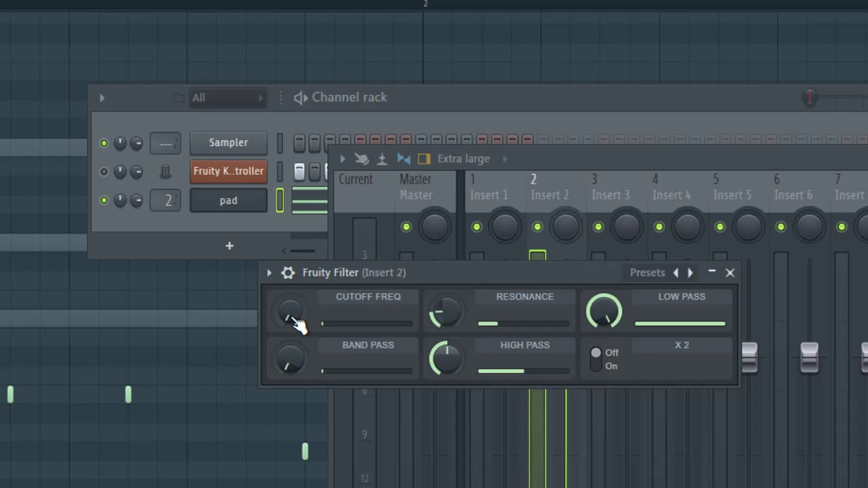The height and width of the screenshot is (488, 868).
Task: Toggle the pad channel select indicator
Action: coord(279,201)
